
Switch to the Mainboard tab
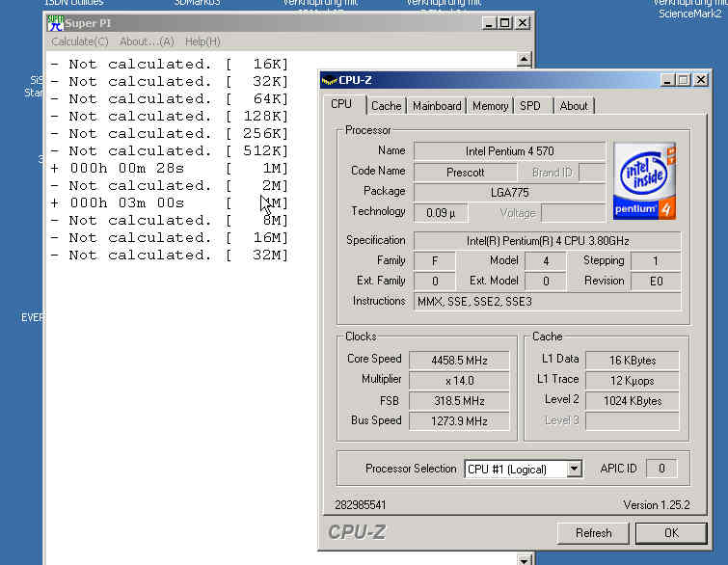point(437,106)
